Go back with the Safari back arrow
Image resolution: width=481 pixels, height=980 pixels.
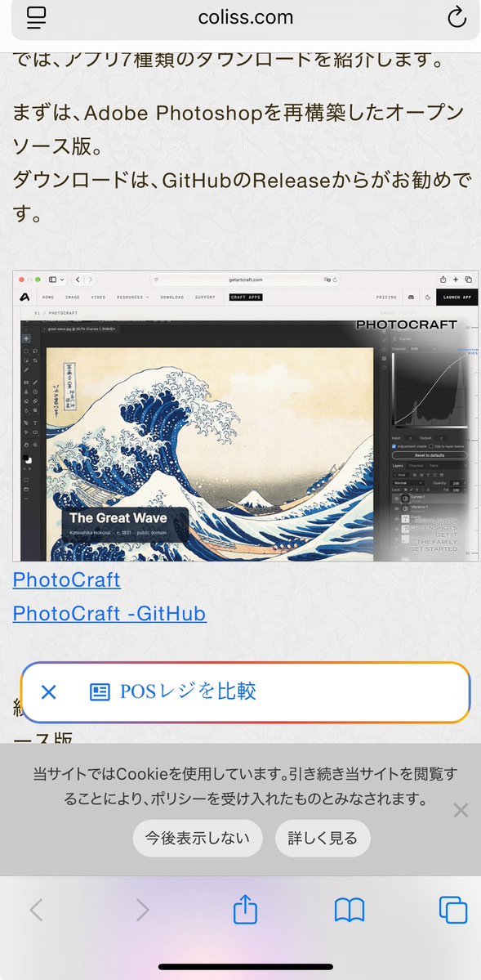pos(36,910)
